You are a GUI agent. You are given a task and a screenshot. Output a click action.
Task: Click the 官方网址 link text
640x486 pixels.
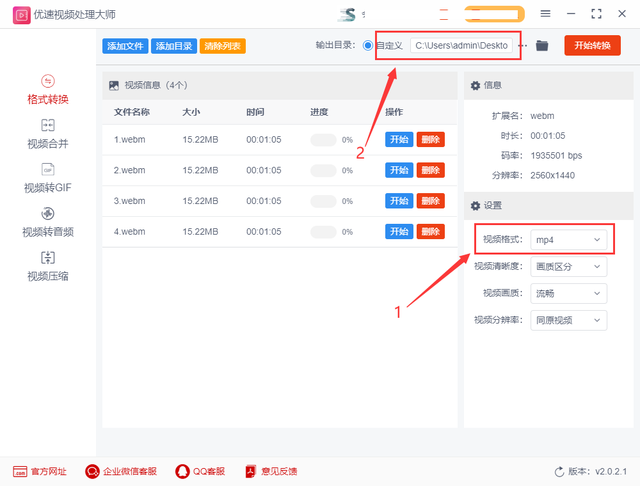pyautogui.click(x=49, y=471)
